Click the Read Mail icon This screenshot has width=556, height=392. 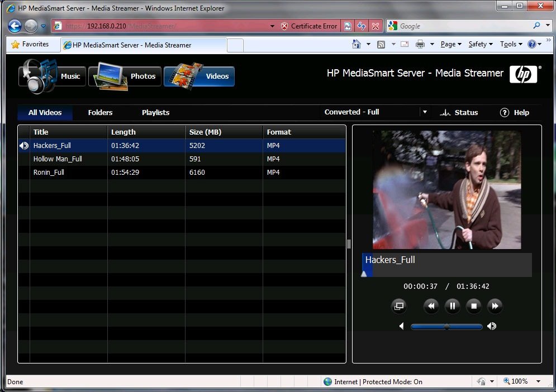(404, 44)
